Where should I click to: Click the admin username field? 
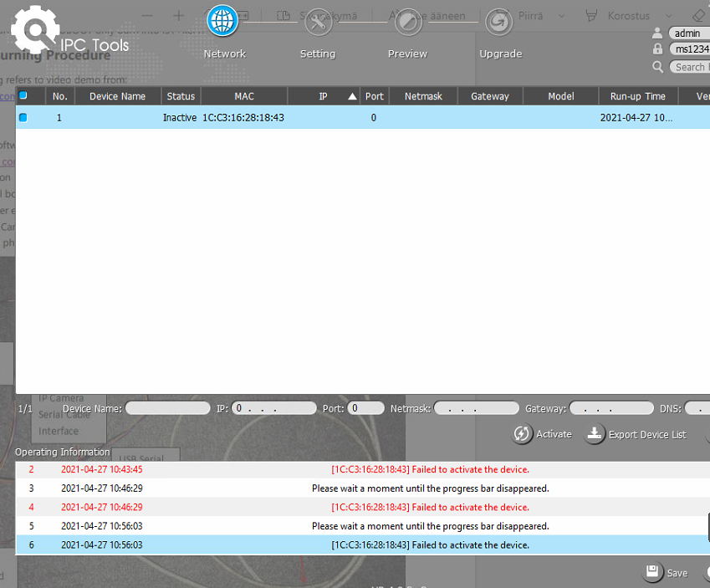[689, 33]
